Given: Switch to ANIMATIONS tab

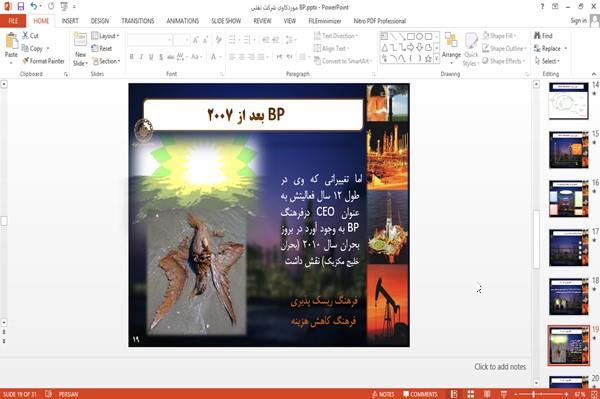Looking at the screenshot, I should tap(183, 21).
